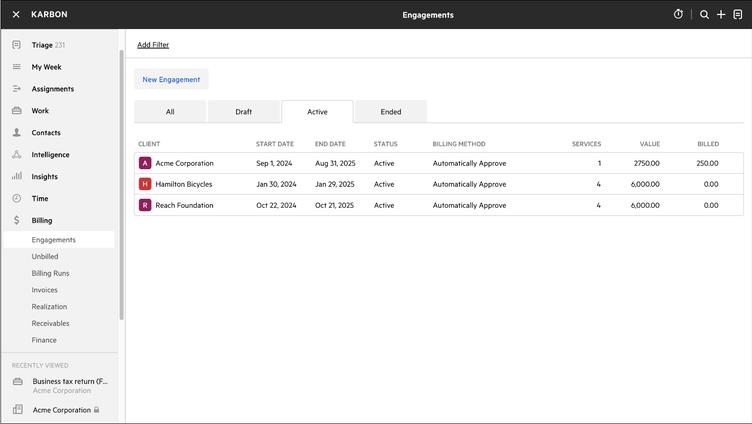Collapse the Billing sidebar section
Viewport: 752px width, 424px height.
(41, 220)
